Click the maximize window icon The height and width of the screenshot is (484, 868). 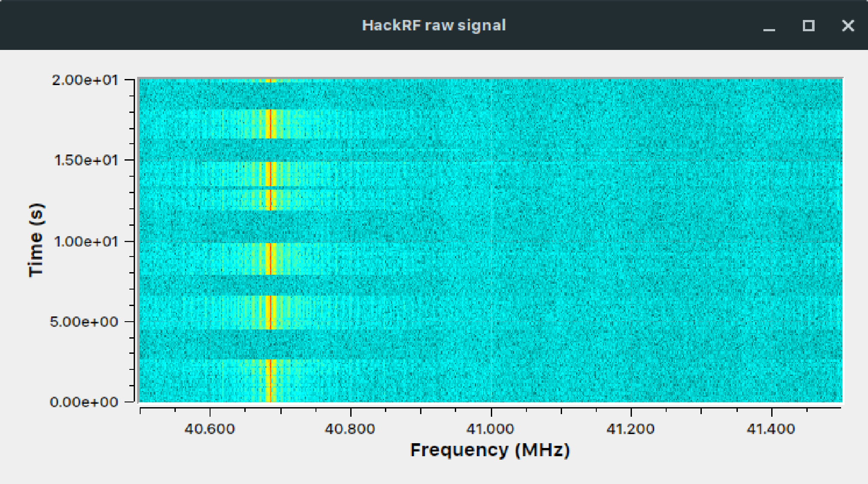[808, 27]
